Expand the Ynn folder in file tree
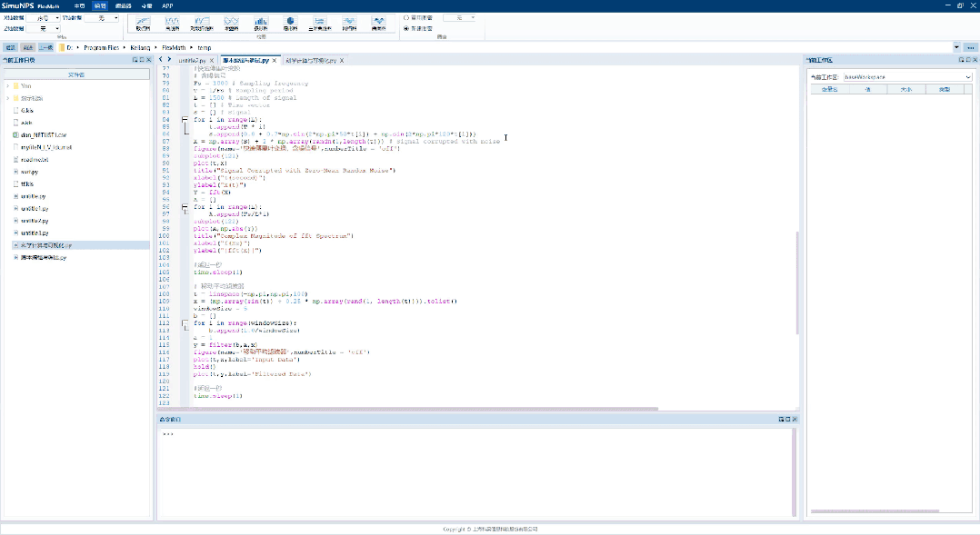 coord(8,85)
